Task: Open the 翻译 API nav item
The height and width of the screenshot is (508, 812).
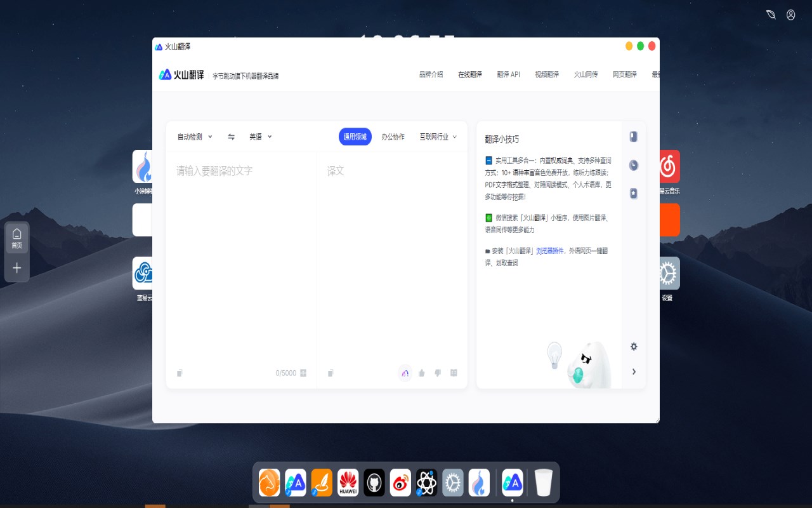Action: pos(509,74)
